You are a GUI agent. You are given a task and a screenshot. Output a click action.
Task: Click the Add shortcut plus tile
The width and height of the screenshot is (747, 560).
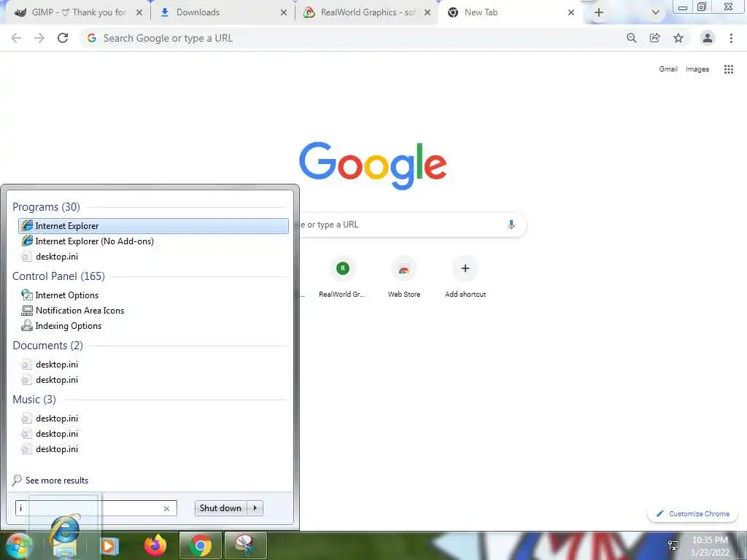click(465, 278)
